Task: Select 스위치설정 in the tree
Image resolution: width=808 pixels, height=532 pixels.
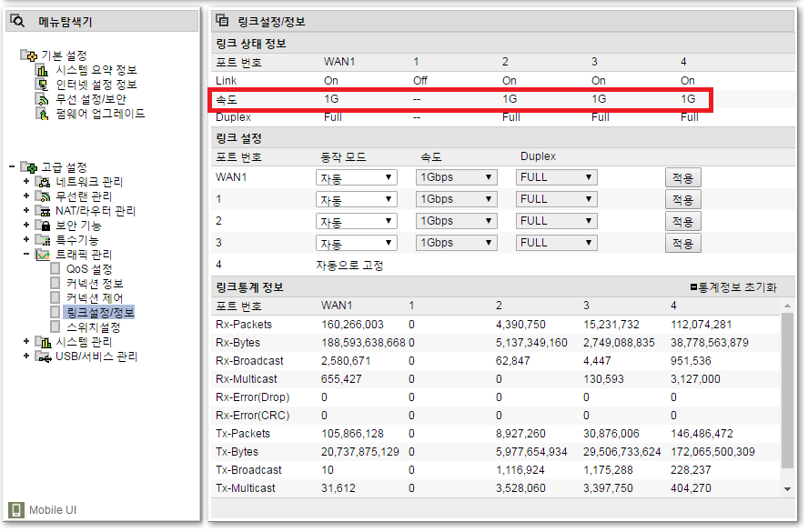Action: [94, 327]
